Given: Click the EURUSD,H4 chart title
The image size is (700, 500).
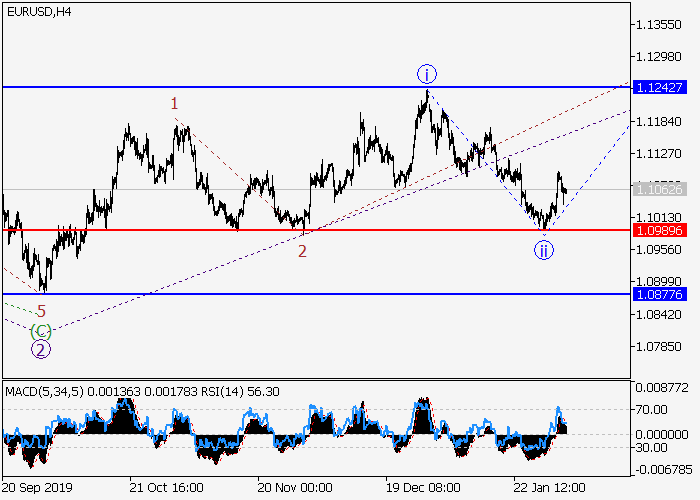Looking at the screenshot, I should coord(39,10).
